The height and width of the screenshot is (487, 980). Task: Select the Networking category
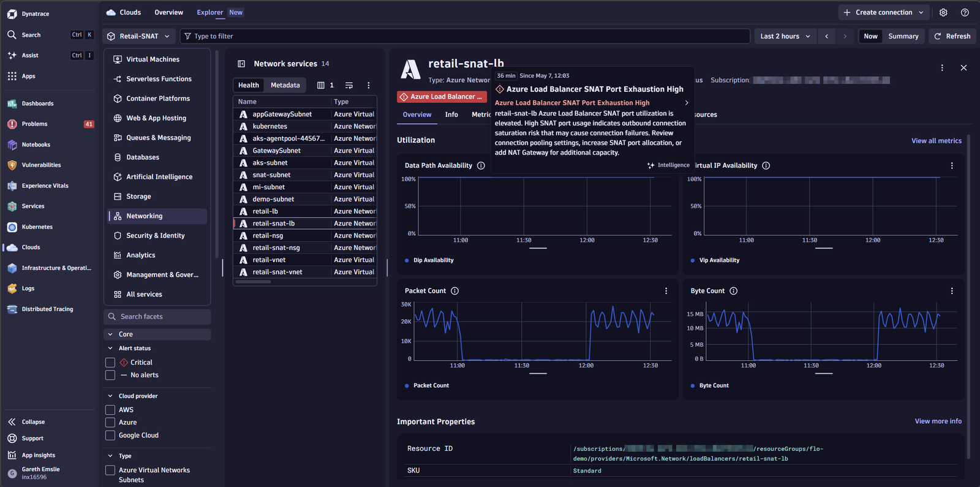[x=157, y=216]
